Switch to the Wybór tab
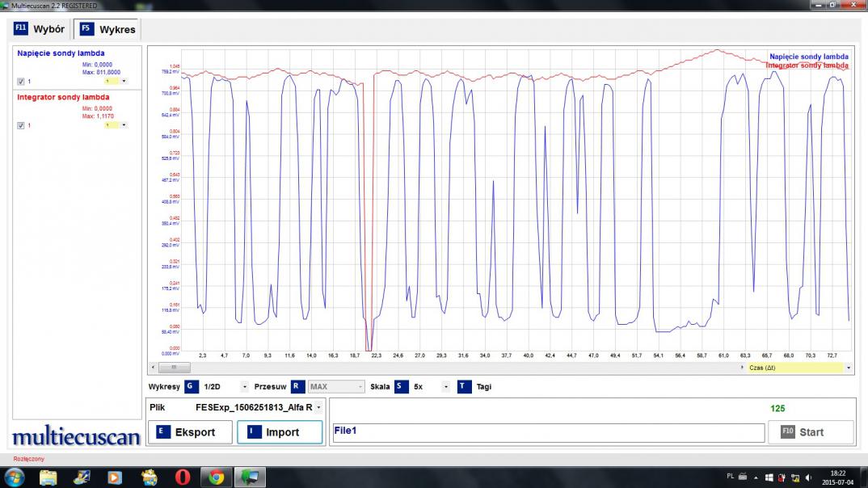Screen dimensions: 868x488 [40, 29]
